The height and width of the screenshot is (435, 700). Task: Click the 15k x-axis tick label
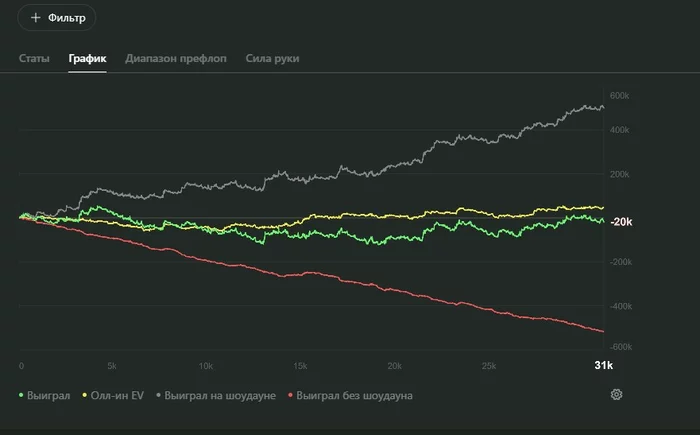[x=299, y=366]
